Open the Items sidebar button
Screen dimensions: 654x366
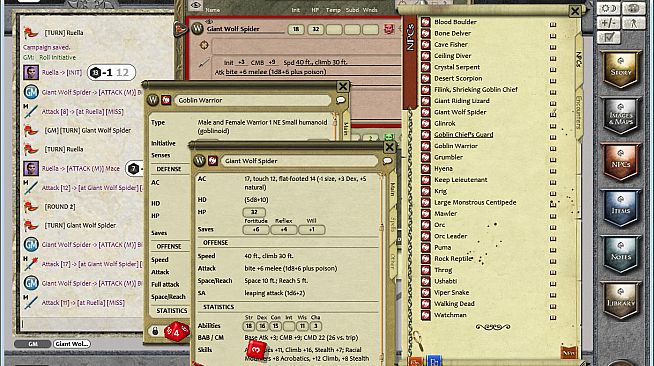click(x=621, y=208)
